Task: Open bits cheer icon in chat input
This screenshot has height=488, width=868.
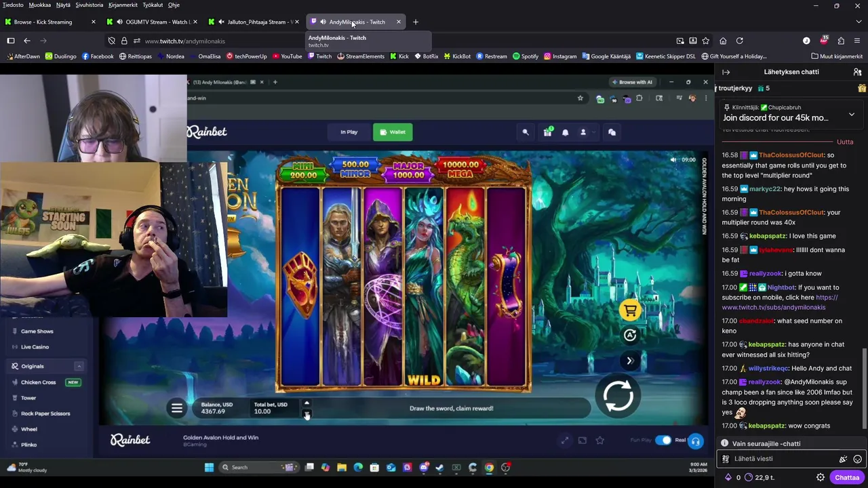Action: [843, 459]
